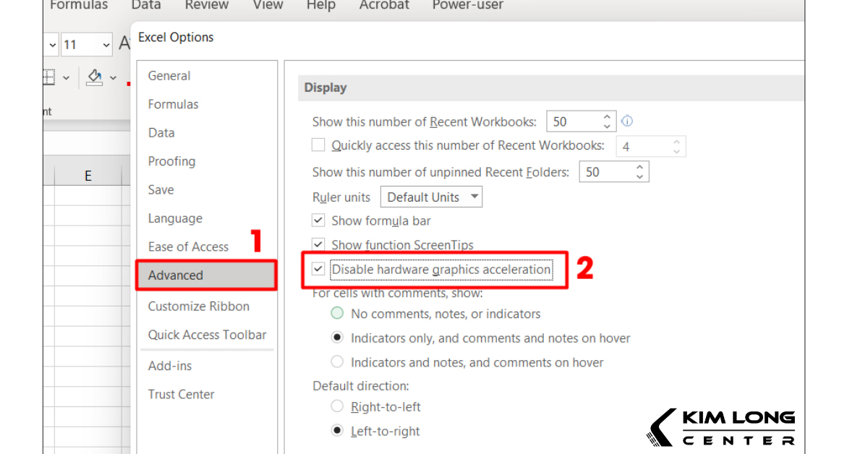Open the Borders dropdown arrow
The image size is (868, 454).
[67, 77]
